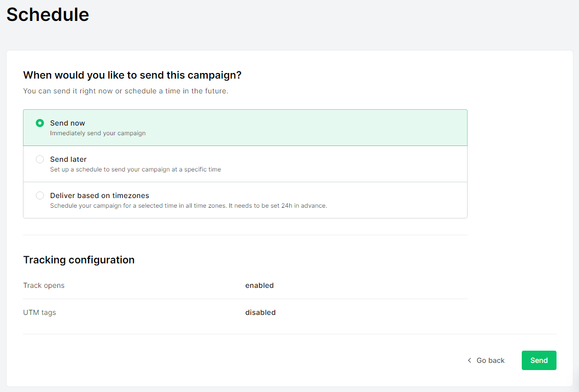
Task: Click the "Set up a schedule" description text
Action: pos(135,169)
